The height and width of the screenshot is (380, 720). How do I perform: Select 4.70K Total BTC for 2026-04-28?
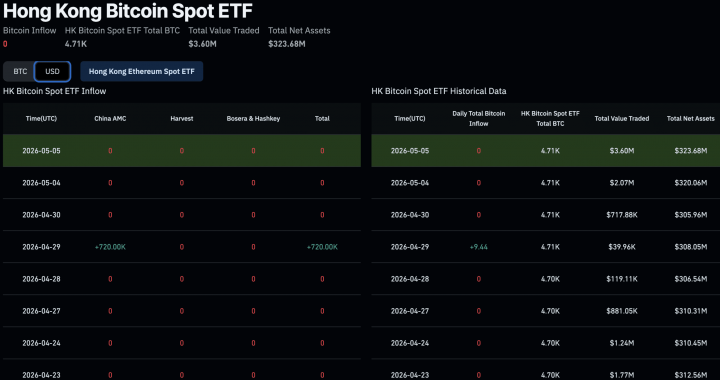pyautogui.click(x=550, y=279)
